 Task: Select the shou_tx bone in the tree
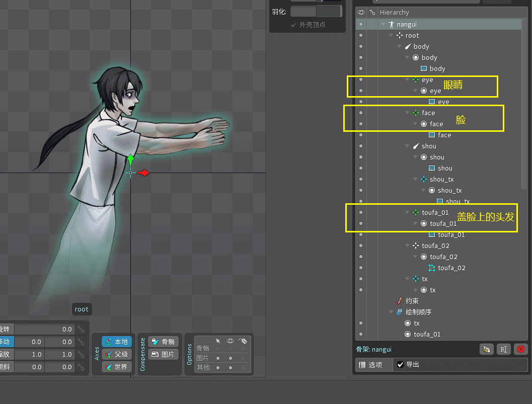[x=441, y=179]
